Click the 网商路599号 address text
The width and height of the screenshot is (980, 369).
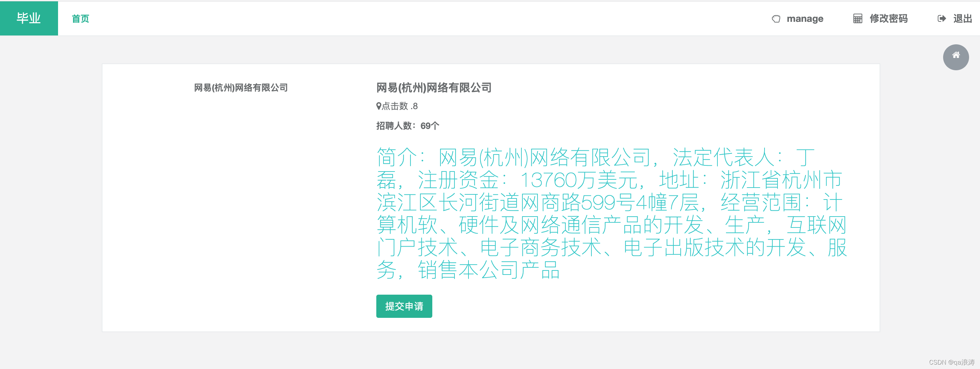[578, 202]
